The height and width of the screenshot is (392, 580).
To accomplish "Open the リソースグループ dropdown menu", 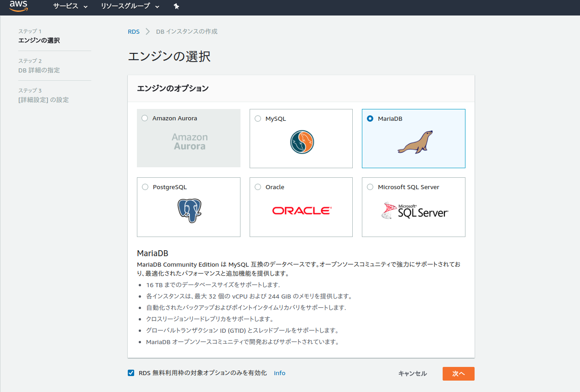I will [126, 6].
